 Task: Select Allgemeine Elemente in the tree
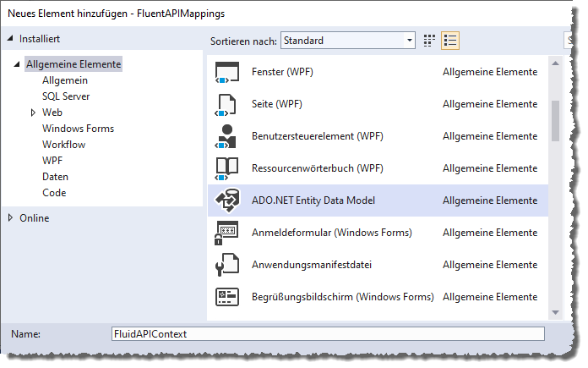click(73, 64)
